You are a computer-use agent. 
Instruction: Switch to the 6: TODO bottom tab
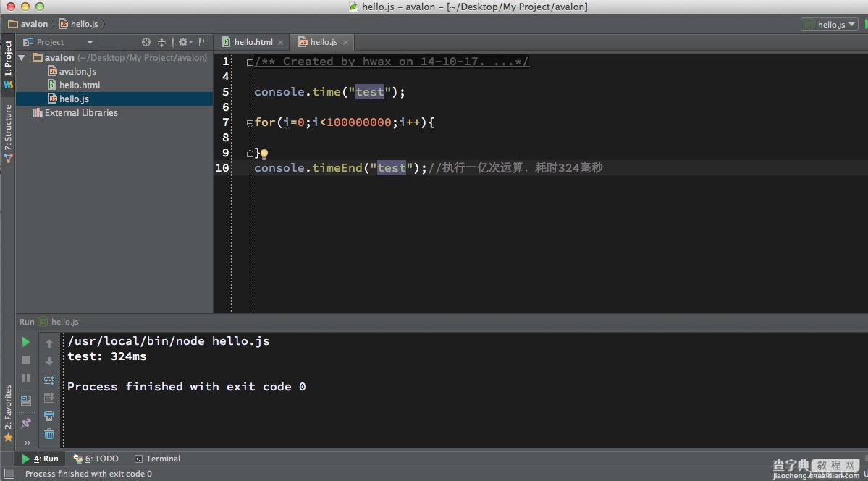[x=96, y=459]
